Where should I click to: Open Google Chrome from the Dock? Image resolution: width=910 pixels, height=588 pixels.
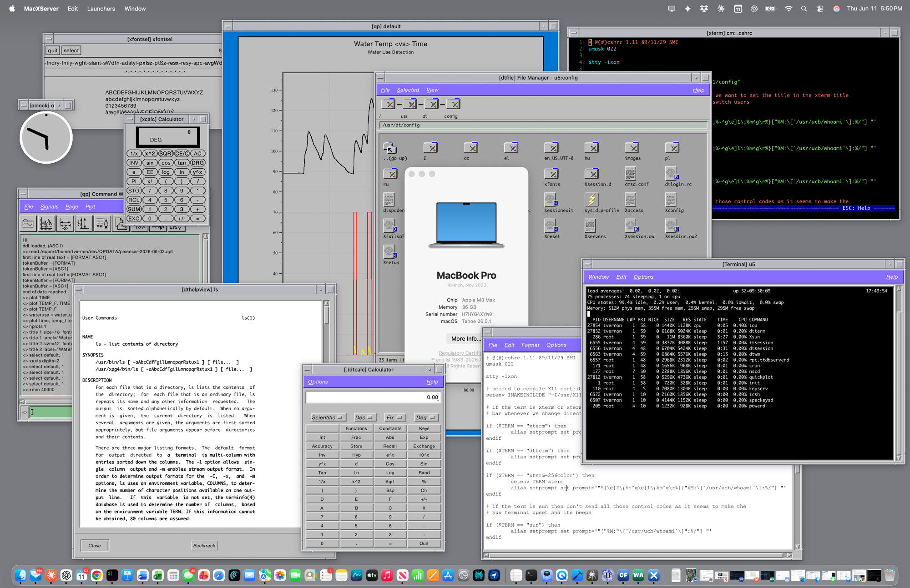(96, 575)
